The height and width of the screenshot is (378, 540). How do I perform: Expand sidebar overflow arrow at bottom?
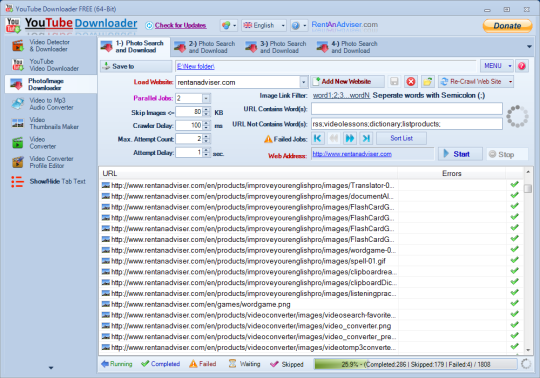[x=51, y=368]
